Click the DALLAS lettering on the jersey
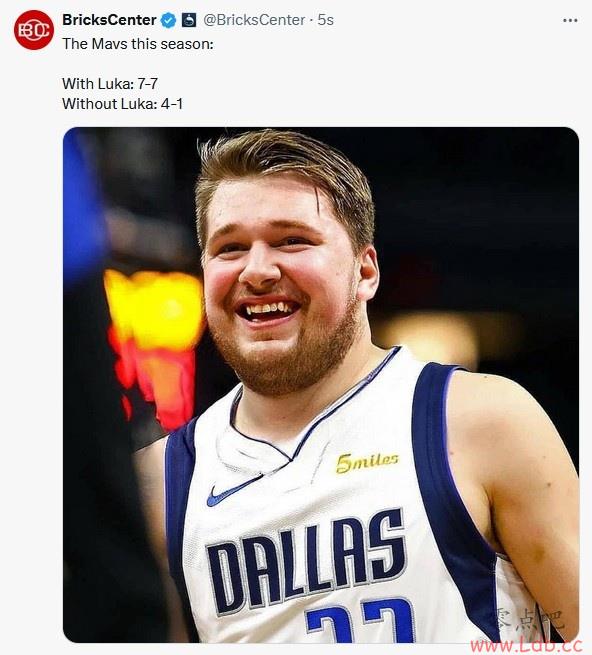 [306, 562]
